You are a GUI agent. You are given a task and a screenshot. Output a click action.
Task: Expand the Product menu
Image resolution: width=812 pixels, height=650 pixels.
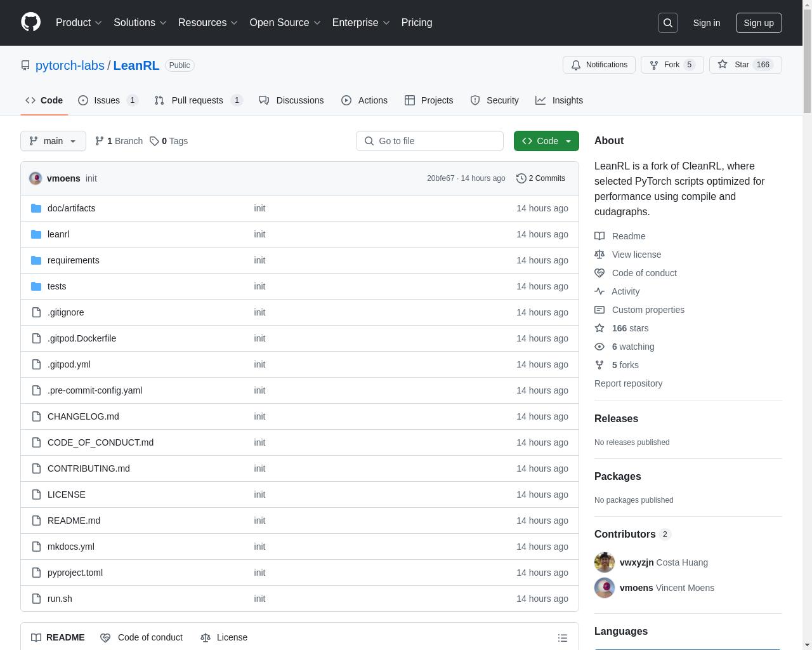pyautogui.click(x=79, y=23)
